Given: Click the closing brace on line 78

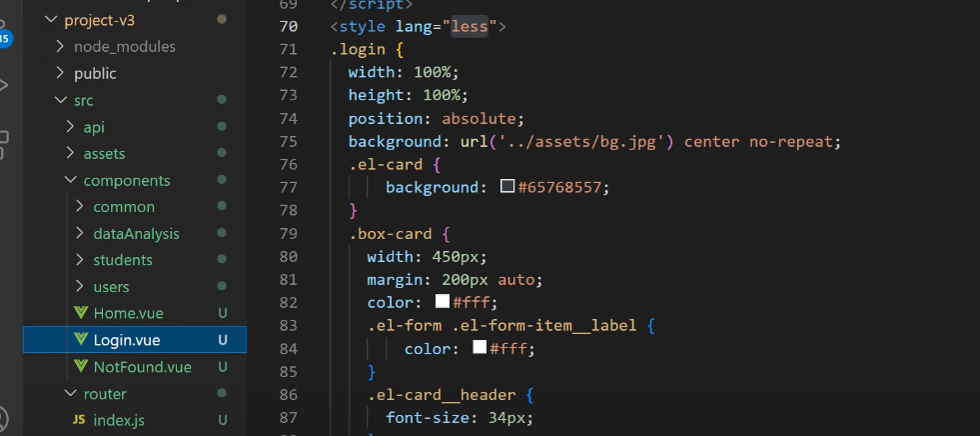Looking at the screenshot, I should [x=353, y=210].
